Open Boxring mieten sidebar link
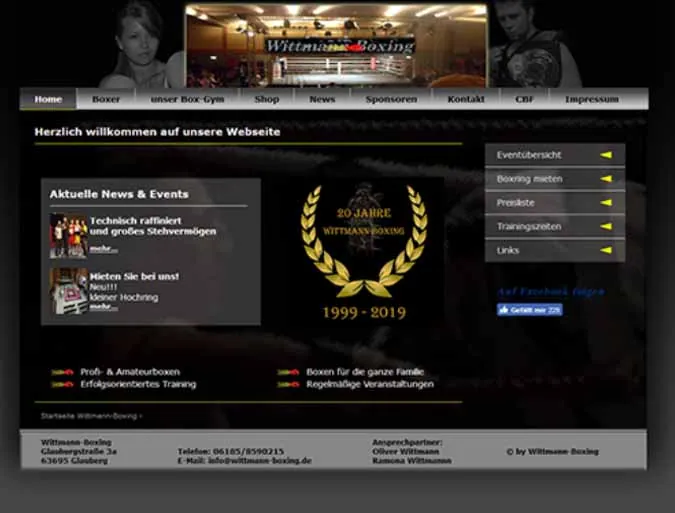The width and height of the screenshot is (675, 513). [x=555, y=179]
